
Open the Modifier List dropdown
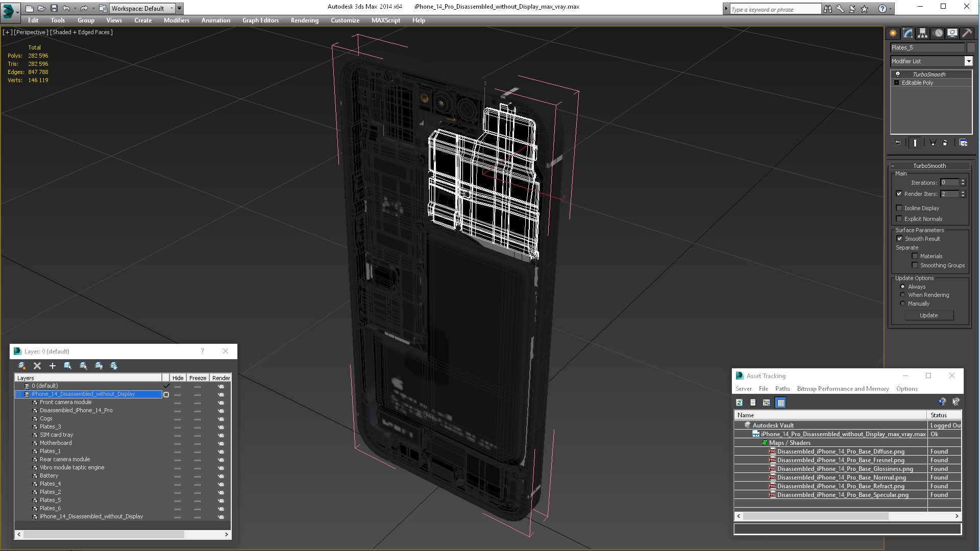(x=968, y=61)
